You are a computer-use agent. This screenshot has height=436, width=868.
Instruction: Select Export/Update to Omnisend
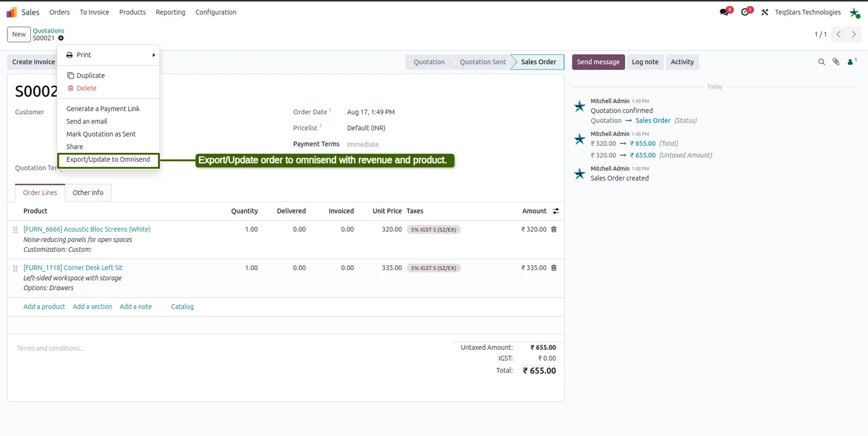click(x=108, y=159)
